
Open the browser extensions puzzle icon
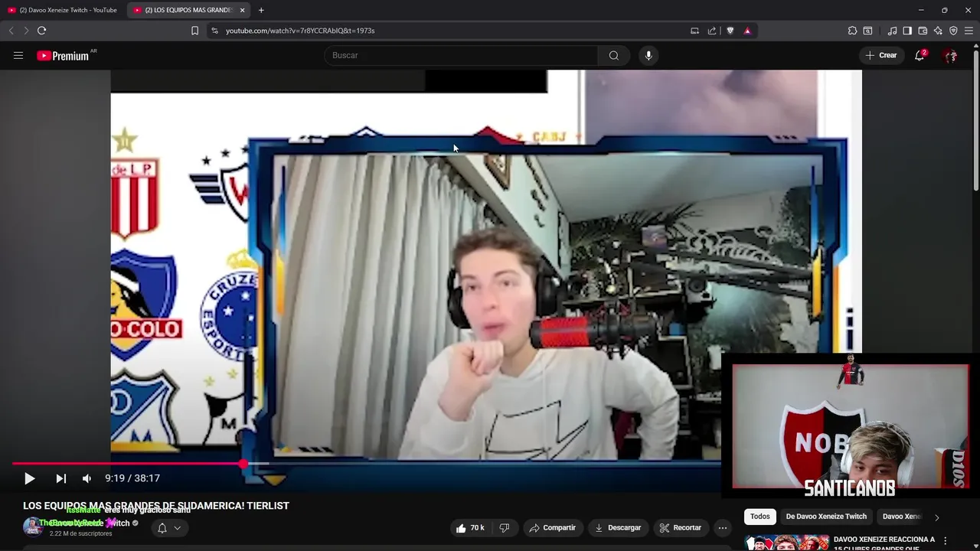pyautogui.click(x=852, y=31)
